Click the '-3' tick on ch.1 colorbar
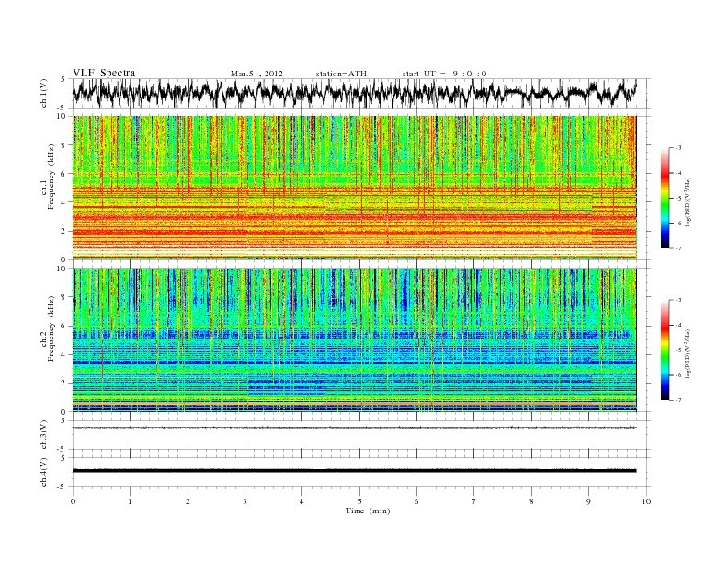This screenshot has width=728, height=563. tap(677, 148)
